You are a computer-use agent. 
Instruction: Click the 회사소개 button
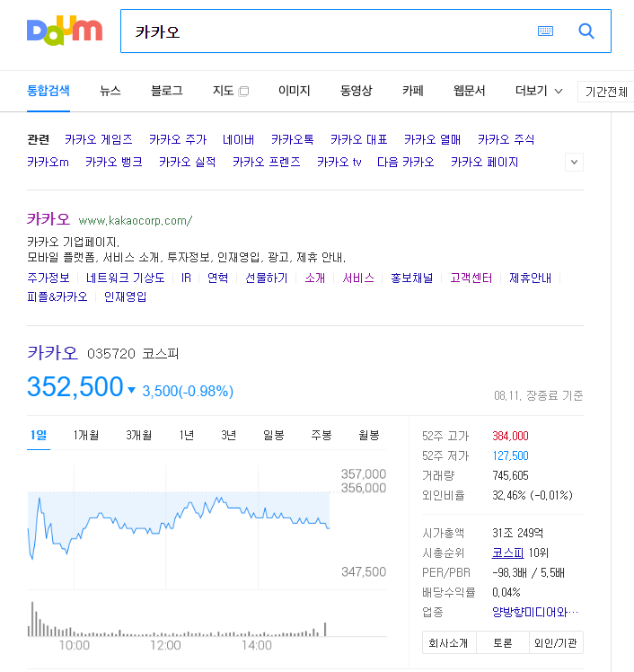(449, 643)
